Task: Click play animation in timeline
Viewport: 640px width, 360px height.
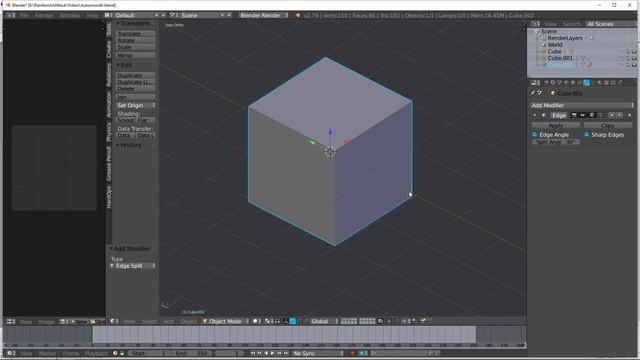Action: [x=273, y=353]
